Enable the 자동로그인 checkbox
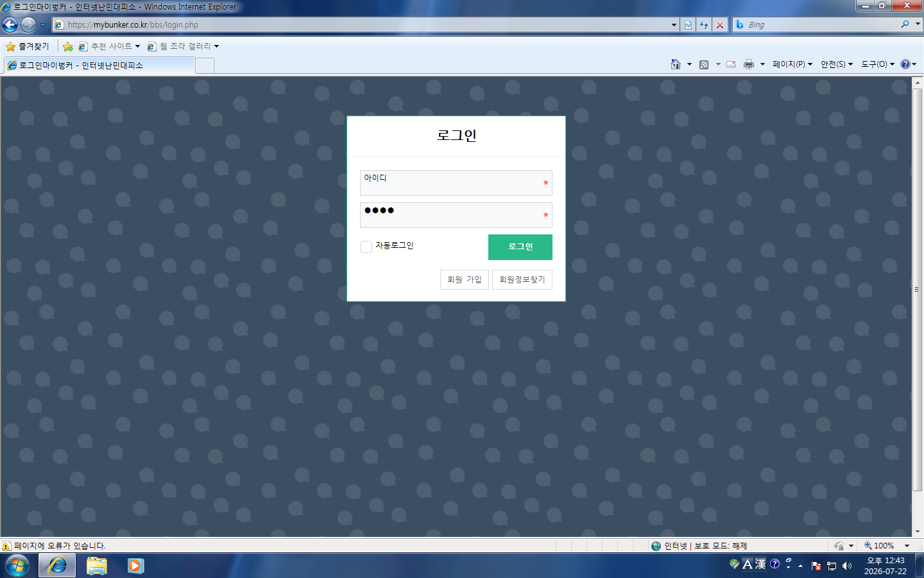The width and height of the screenshot is (924, 578). [366, 247]
